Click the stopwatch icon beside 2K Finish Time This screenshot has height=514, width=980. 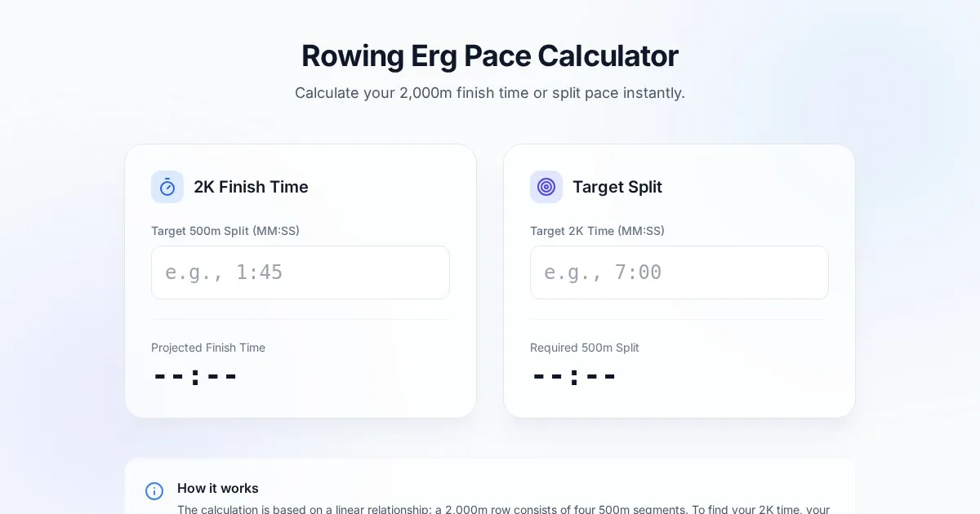coord(167,187)
